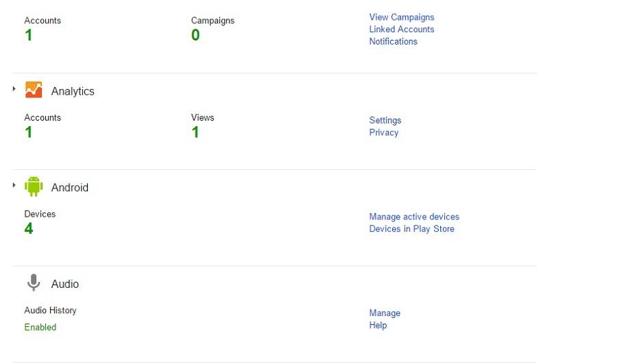Click the green Android robot icon
The width and height of the screenshot is (617, 364).
click(34, 186)
